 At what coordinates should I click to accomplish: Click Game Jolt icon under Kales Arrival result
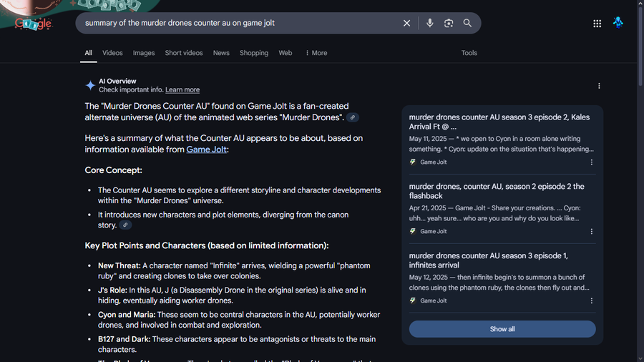click(413, 162)
